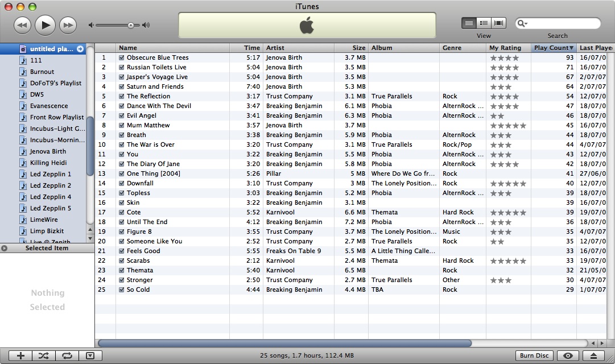Viewport: 615px width, 364px height.
Task: Switch to grouped album view
Action: [x=484, y=23]
